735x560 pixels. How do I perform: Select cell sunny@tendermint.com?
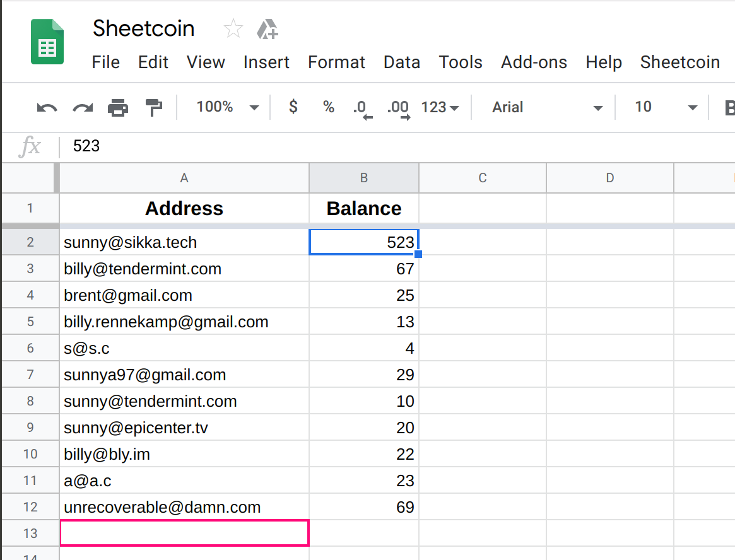(184, 401)
